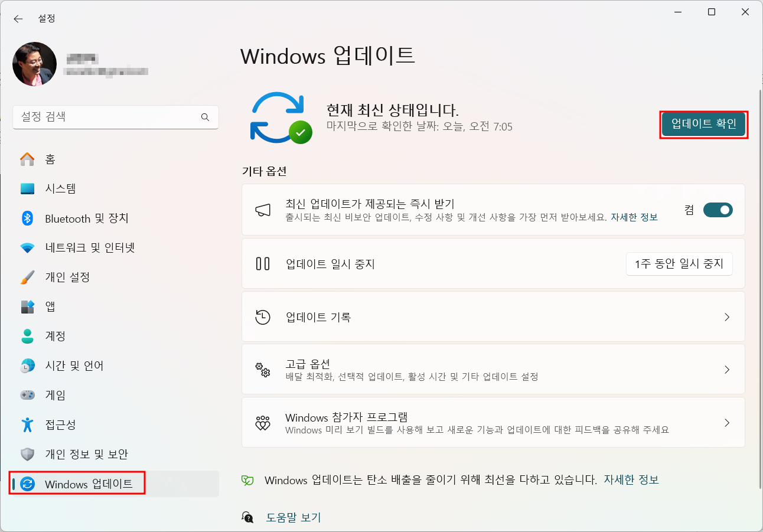The width and height of the screenshot is (763, 532).
Task: Click the pause icon beside 업데이트 일시 중지
Action: 263,263
